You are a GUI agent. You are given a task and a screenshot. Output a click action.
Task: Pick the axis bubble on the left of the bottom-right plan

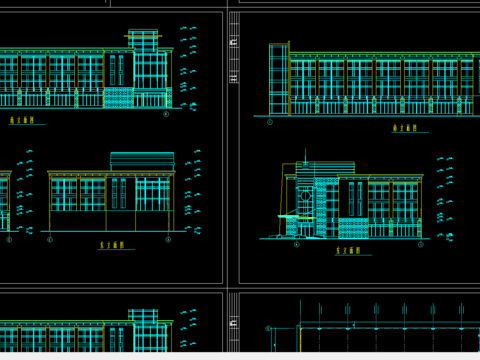pyautogui.click(x=268, y=328)
